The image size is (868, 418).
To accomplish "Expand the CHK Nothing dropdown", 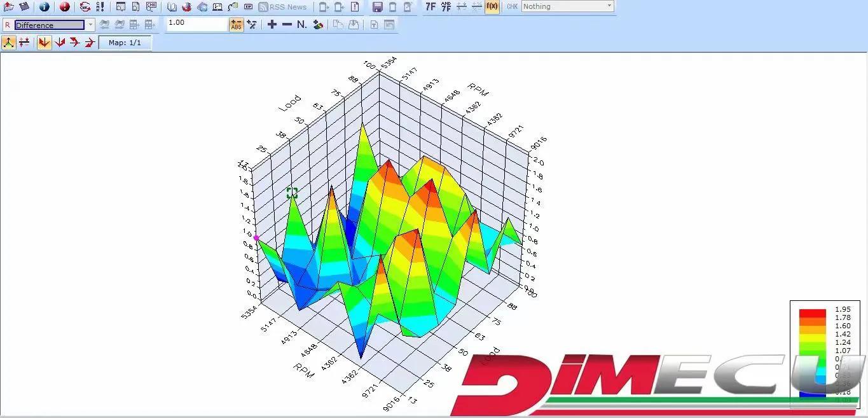I will pyautogui.click(x=609, y=6).
